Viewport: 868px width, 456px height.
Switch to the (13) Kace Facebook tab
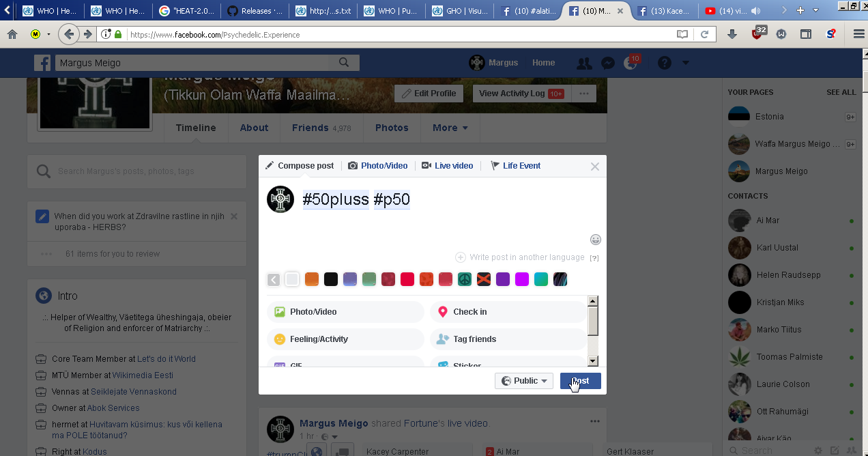click(x=664, y=11)
